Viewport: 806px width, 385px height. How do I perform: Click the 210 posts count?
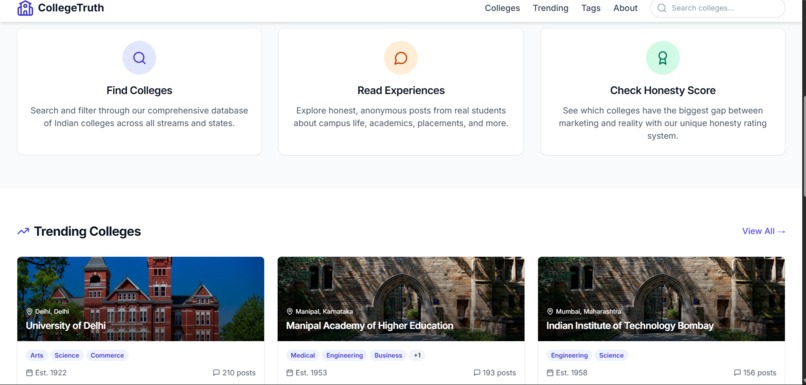[x=239, y=373]
